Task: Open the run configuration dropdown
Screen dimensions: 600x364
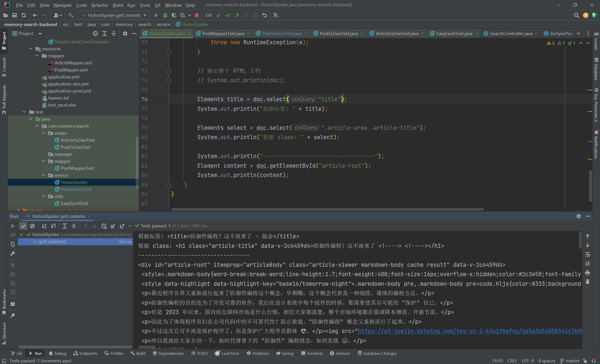Action: click(114, 15)
